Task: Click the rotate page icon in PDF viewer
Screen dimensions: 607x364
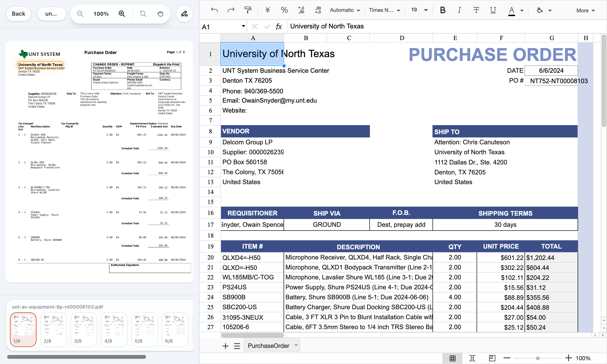Action: tap(143, 14)
